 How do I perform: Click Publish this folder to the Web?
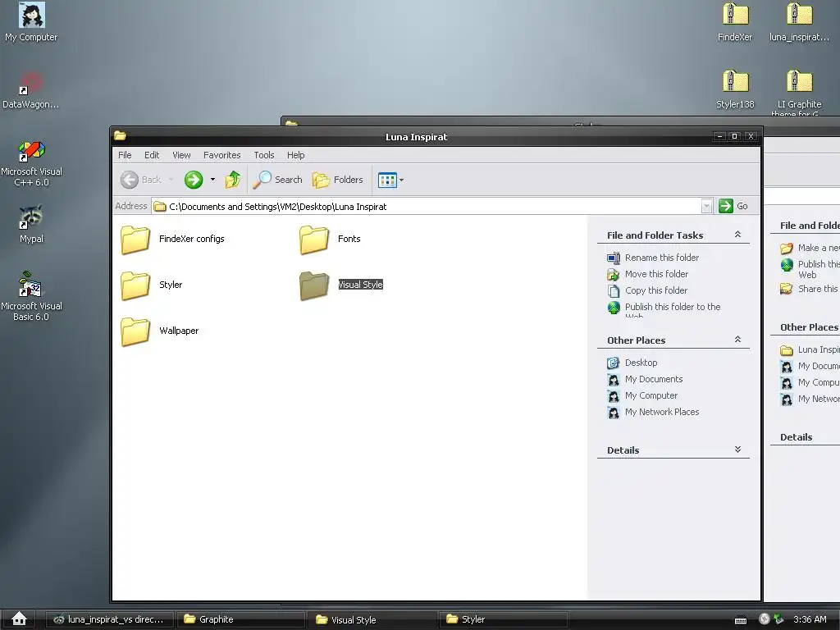click(x=673, y=309)
